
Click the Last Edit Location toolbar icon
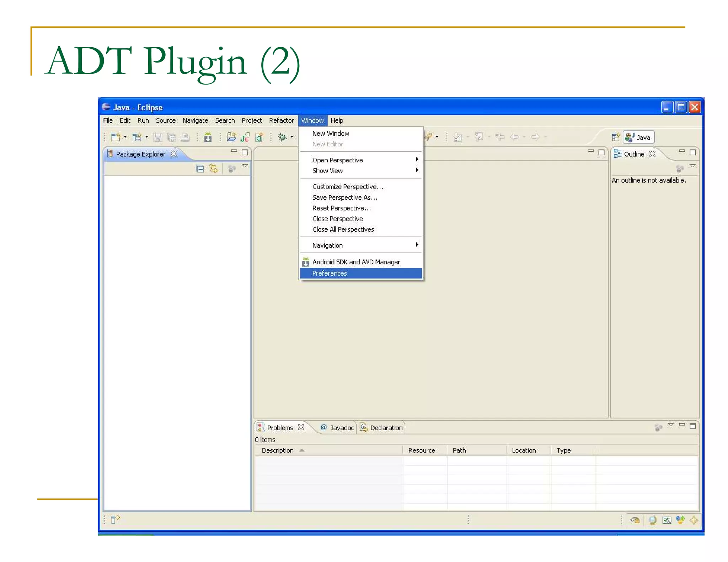(500, 137)
